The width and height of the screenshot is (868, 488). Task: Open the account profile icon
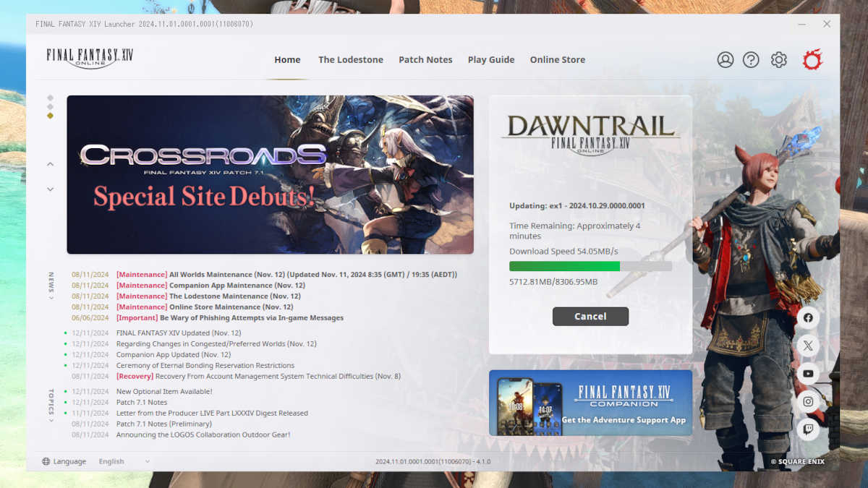click(726, 59)
